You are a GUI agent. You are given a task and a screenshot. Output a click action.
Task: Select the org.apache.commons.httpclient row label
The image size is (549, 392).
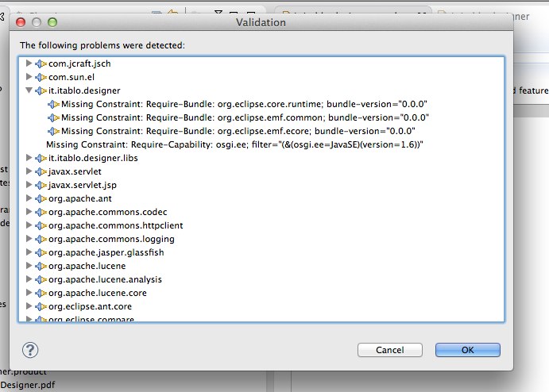116,225
